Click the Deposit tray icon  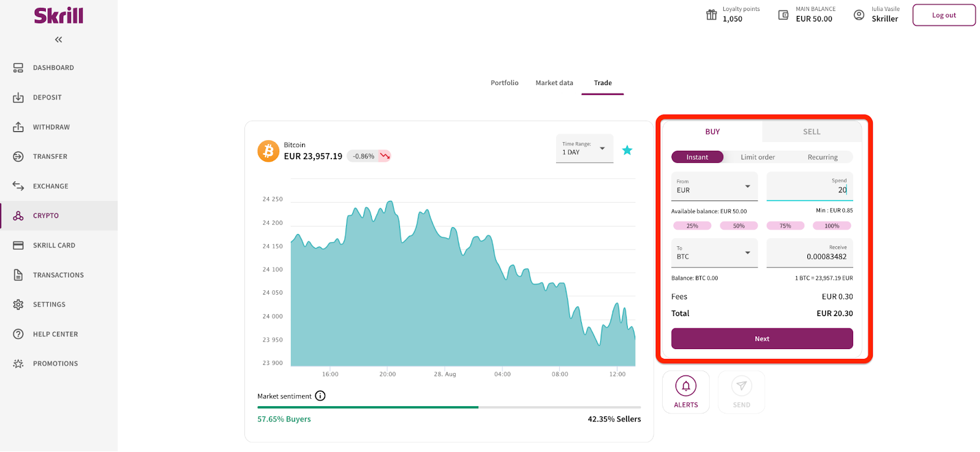(x=18, y=97)
